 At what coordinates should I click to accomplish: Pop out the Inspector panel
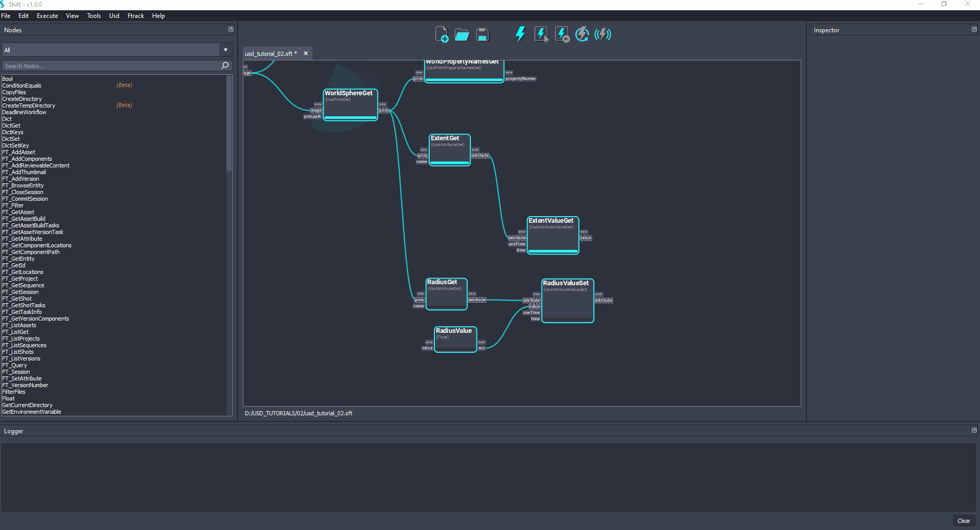pos(973,29)
